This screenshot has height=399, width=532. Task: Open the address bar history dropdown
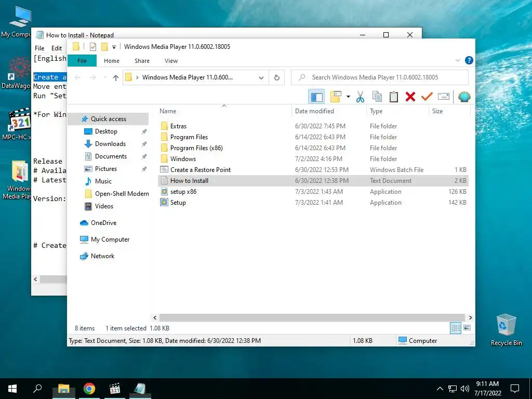click(261, 78)
